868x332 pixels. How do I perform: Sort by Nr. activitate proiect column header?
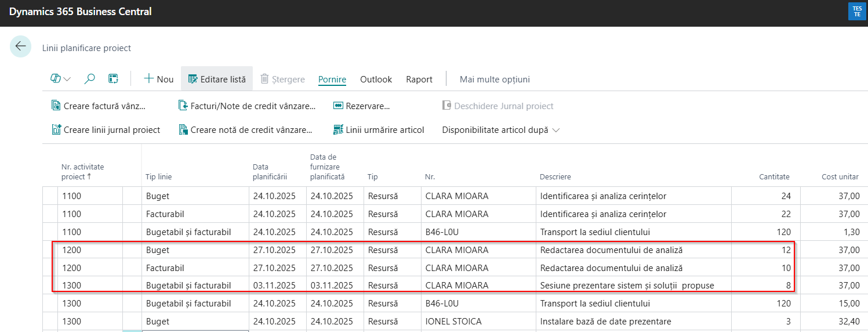tap(83, 172)
